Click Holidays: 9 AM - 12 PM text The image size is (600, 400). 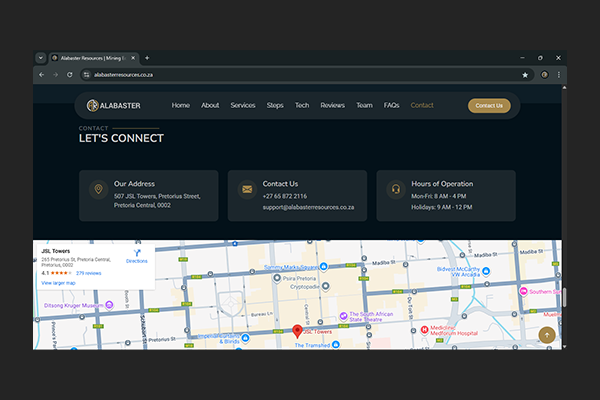click(x=442, y=207)
